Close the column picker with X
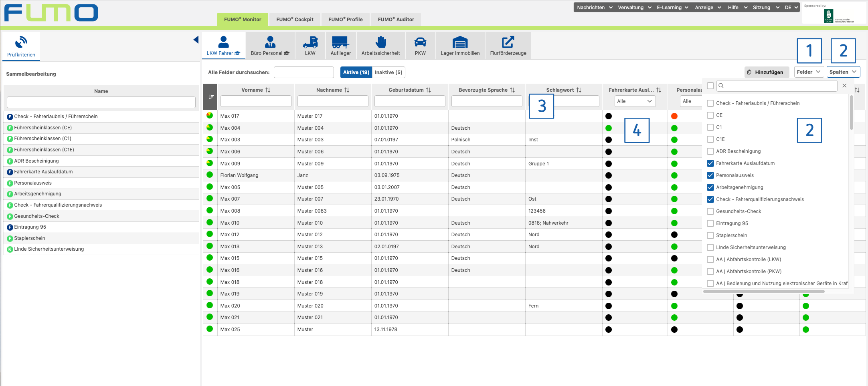This screenshot has height=386, width=868. click(x=844, y=86)
